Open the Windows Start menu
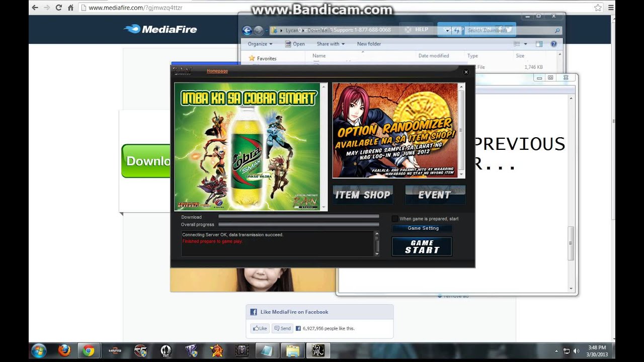This screenshot has height=362, width=644. click(39, 350)
